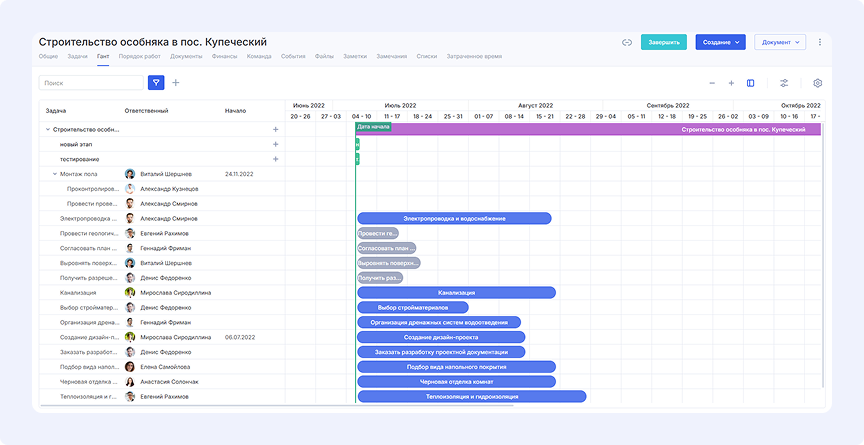
Task: Zoom out the Gantt chart with minus
Action: [x=712, y=83]
